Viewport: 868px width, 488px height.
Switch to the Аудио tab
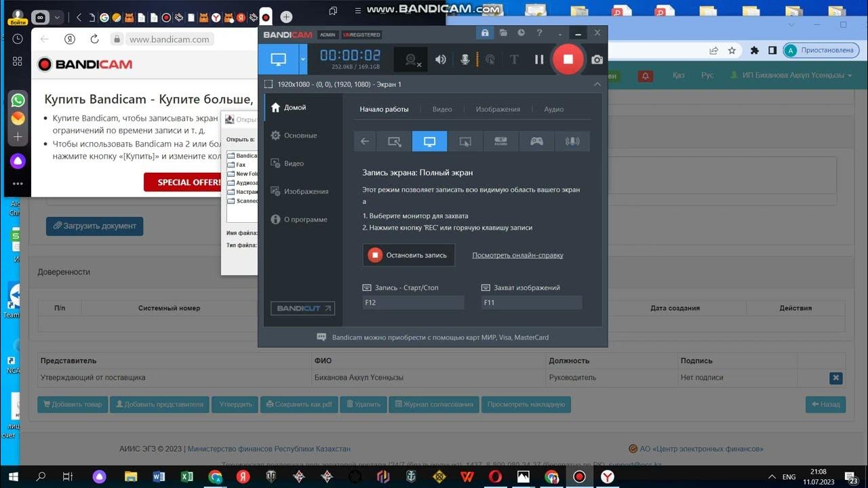point(554,109)
